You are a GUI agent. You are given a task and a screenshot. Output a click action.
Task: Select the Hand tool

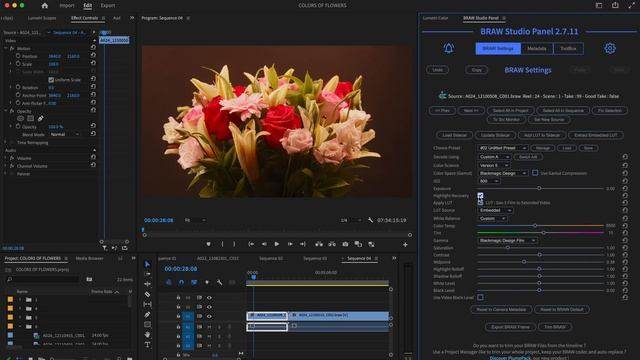coord(147,334)
